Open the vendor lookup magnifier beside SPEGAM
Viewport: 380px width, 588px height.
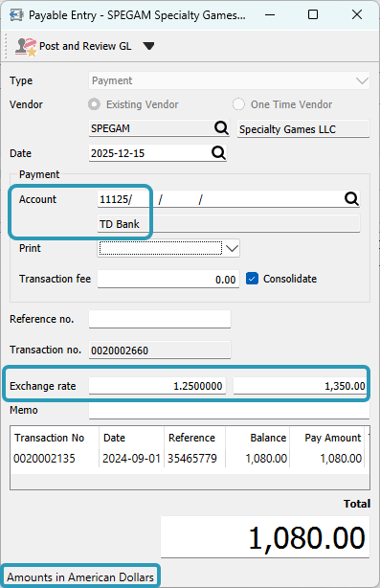point(221,128)
